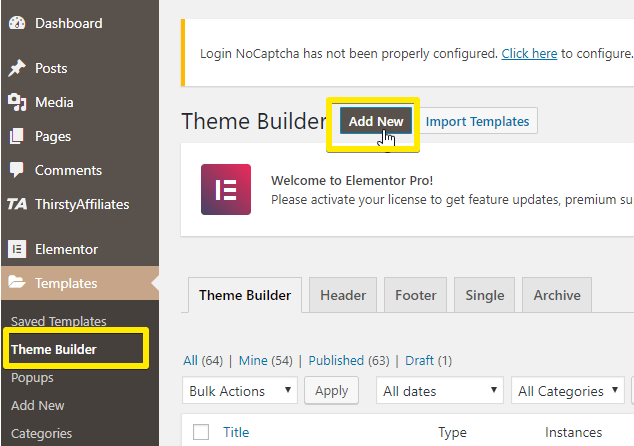Viewport: 634px width, 446px height.
Task: Open the All Categories dropdown
Action: click(568, 390)
